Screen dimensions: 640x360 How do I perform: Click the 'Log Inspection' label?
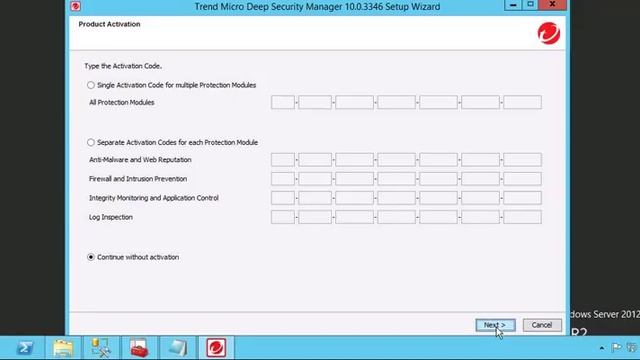[111, 217]
